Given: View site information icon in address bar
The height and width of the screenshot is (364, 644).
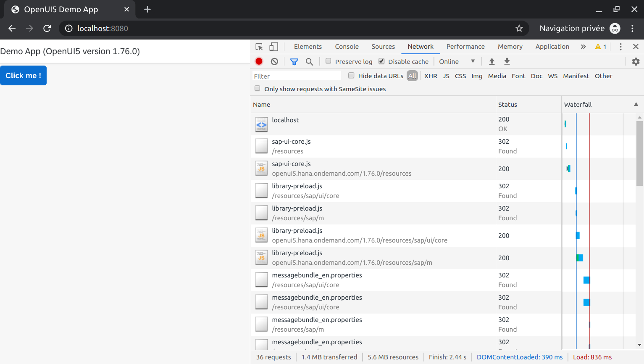Looking at the screenshot, I should tap(68, 28).
